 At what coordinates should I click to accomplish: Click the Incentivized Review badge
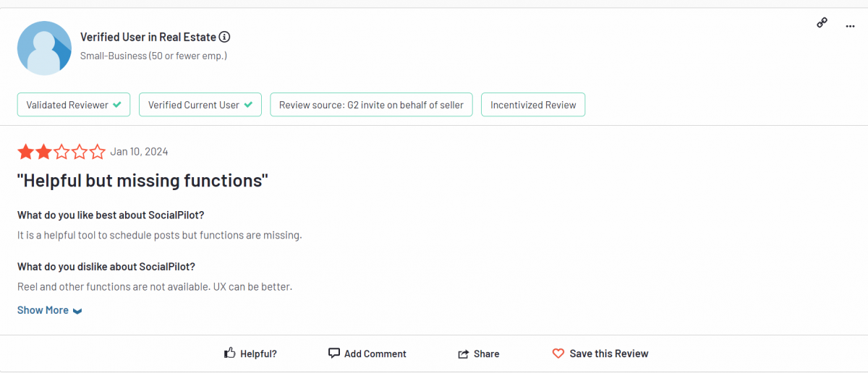533,105
